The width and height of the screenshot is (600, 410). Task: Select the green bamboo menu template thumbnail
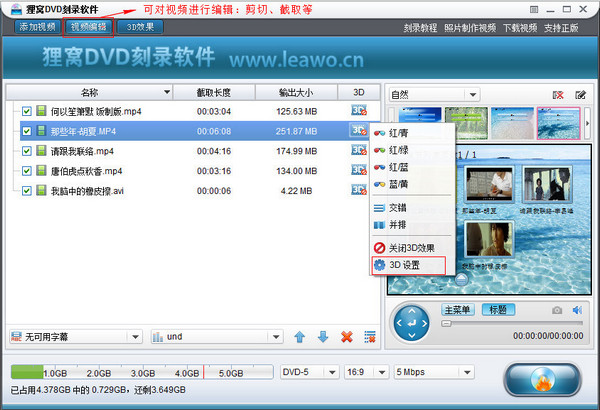point(466,123)
